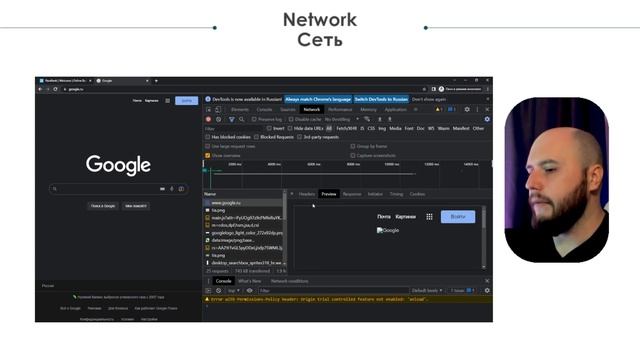Open Default levels dropdown in console

(x=427, y=291)
